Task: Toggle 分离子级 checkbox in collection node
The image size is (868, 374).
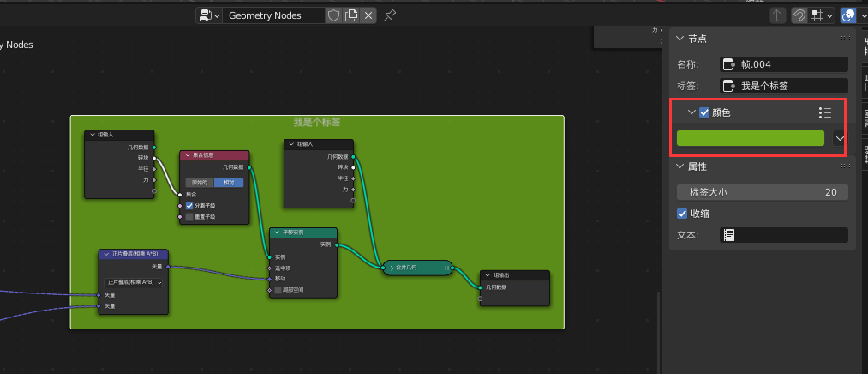Action: 190,206
